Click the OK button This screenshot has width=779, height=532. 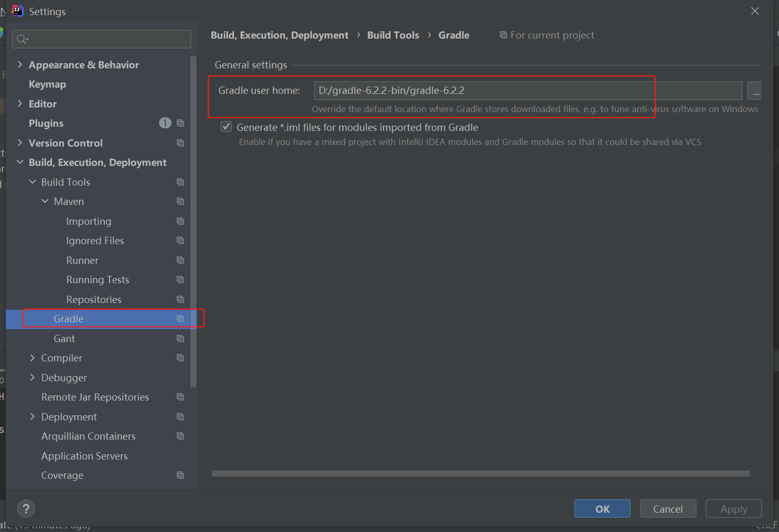coord(602,509)
